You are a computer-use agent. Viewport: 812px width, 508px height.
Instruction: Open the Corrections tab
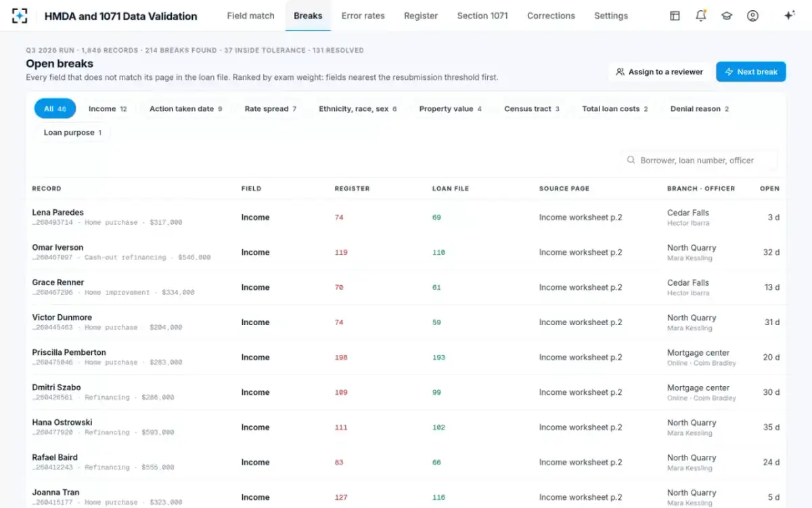tap(551, 16)
